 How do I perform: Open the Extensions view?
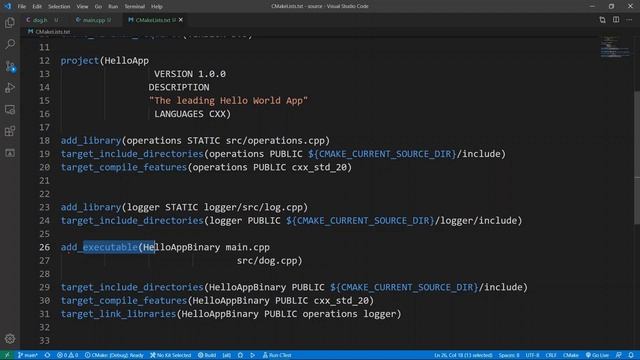[10, 131]
